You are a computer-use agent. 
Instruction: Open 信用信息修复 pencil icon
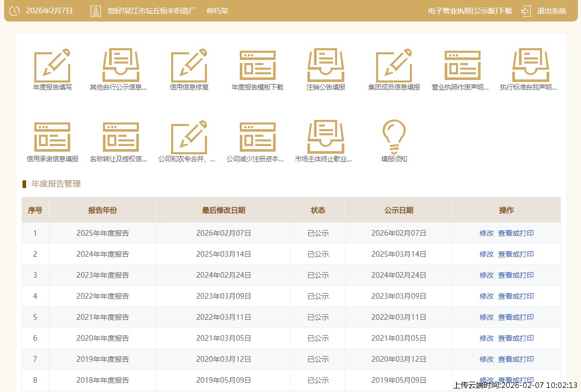(189, 66)
